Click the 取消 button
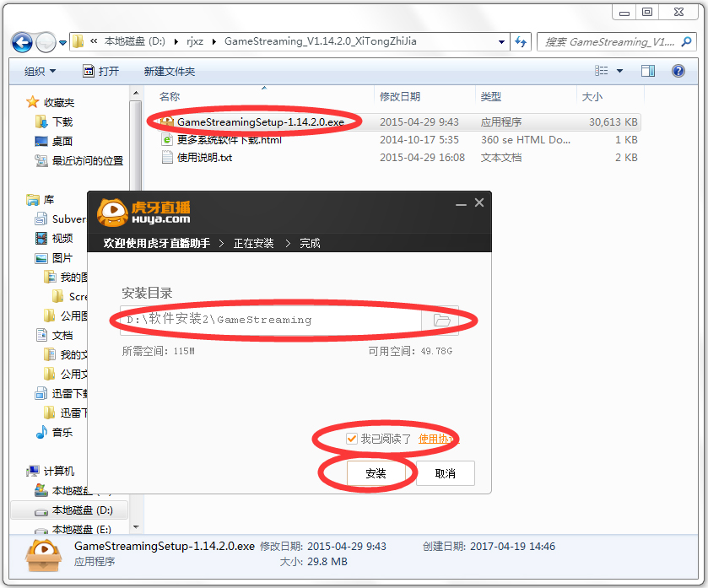 click(446, 473)
